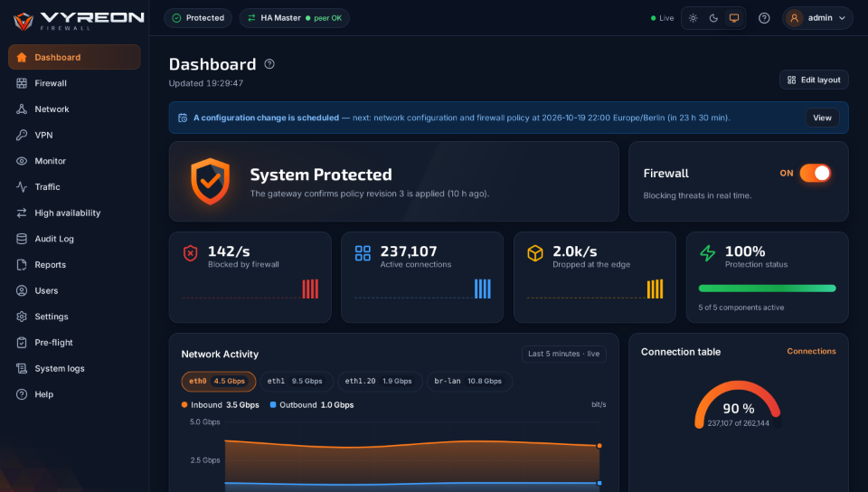
Task: Click the red sparkline bars on Blocked card
Action: (x=310, y=289)
